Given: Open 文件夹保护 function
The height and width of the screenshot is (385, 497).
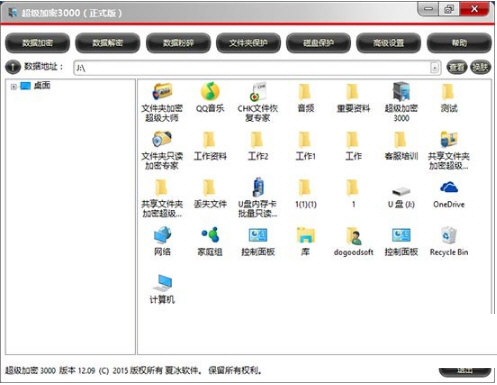Looking at the screenshot, I should (248, 43).
